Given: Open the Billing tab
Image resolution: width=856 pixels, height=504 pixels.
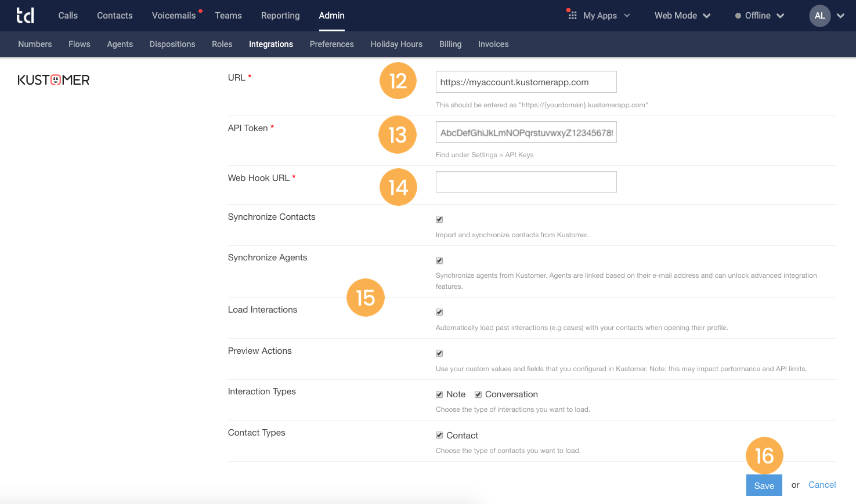Looking at the screenshot, I should point(450,44).
